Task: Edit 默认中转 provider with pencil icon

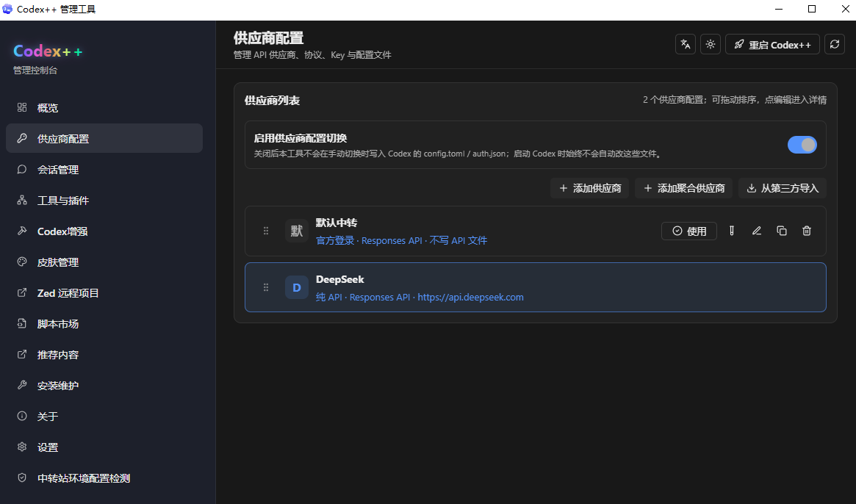Action: 757,231
